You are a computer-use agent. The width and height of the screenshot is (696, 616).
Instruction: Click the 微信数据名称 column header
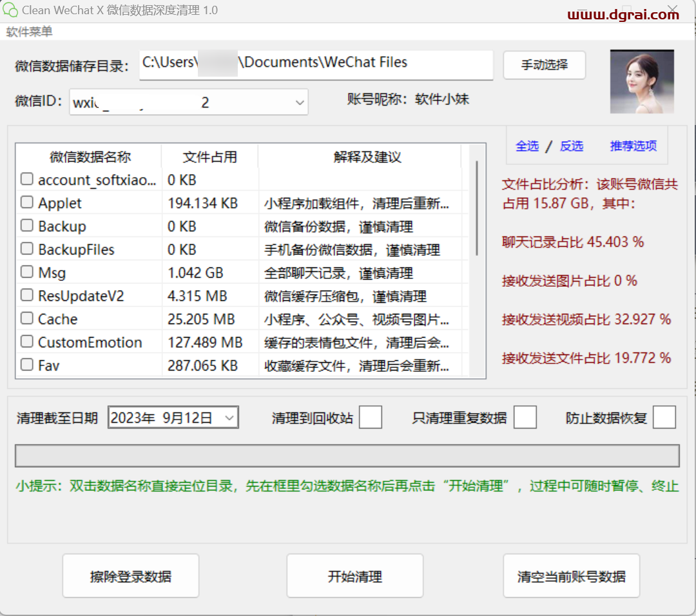point(89,157)
